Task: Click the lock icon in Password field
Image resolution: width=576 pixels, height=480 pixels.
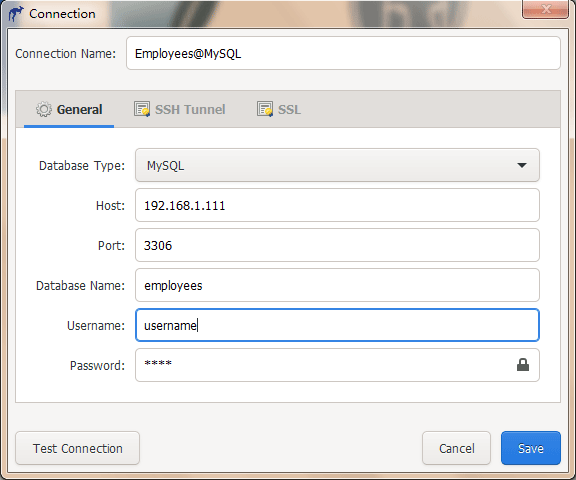Action: pyautogui.click(x=523, y=365)
